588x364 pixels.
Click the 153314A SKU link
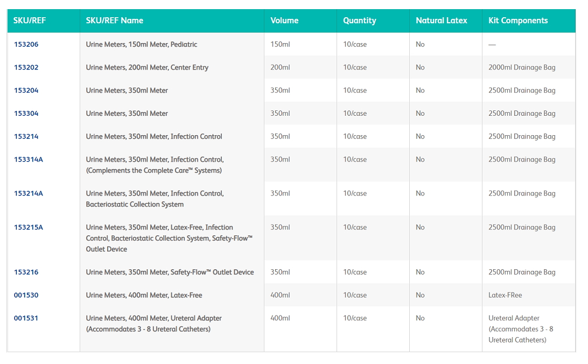click(28, 160)
